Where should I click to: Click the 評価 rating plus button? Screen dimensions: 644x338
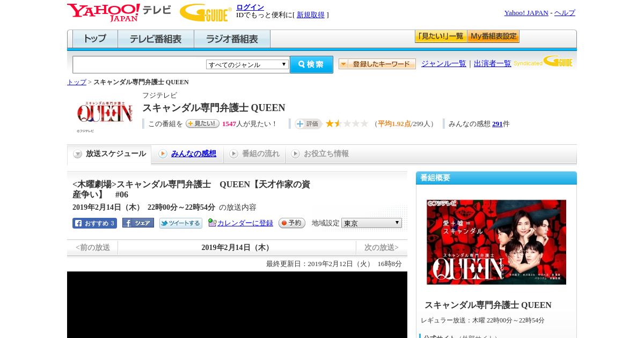(x=308, y=124)
